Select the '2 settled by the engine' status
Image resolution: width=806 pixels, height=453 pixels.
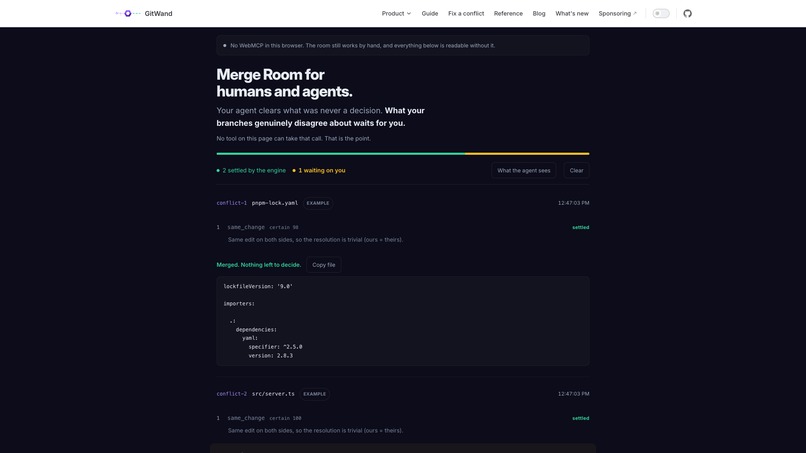tap(251, 170)
